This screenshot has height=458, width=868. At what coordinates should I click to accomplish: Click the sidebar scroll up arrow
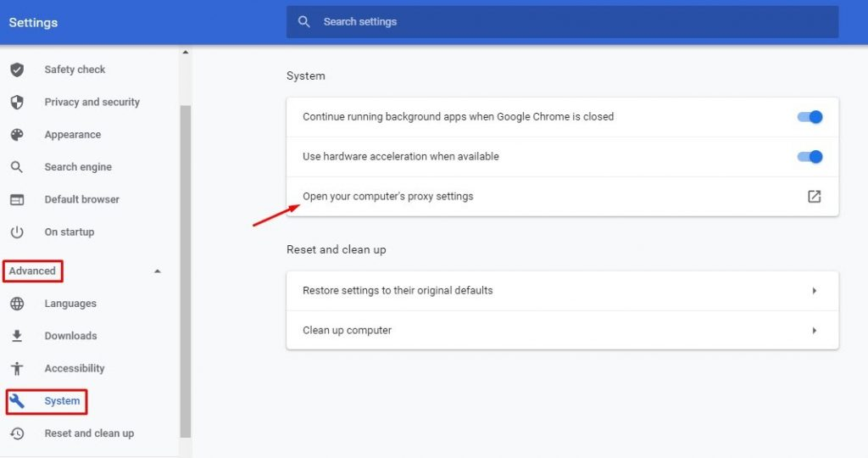186,53
